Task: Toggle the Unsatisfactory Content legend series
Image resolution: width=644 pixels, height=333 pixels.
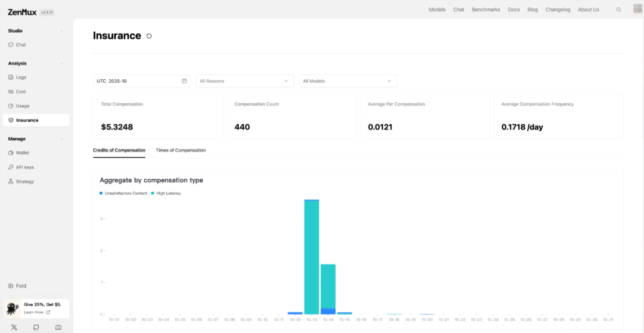Action: point(123,193)
